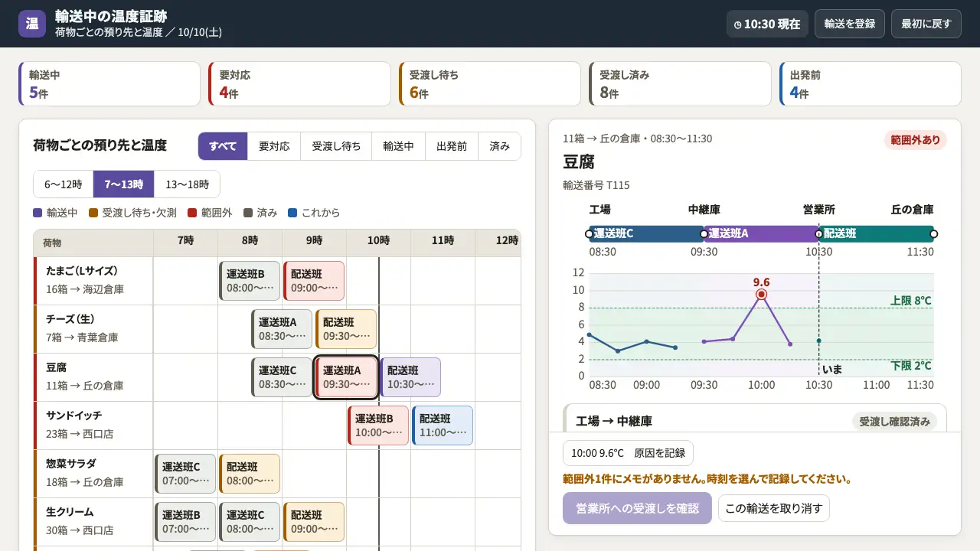980x551 pixels.
Task: Select the 受渡し済み 8件 summary card
Action: point(680,83)
